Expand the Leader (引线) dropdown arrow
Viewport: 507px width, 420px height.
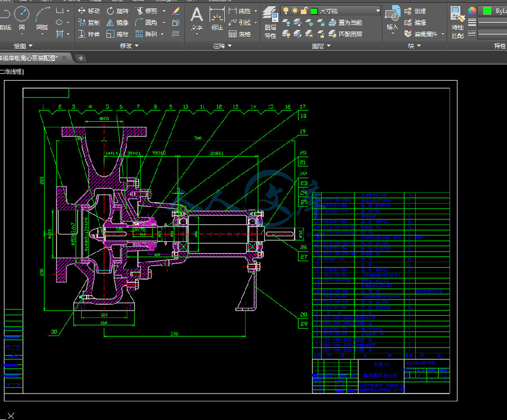click(x=255, y=23)
